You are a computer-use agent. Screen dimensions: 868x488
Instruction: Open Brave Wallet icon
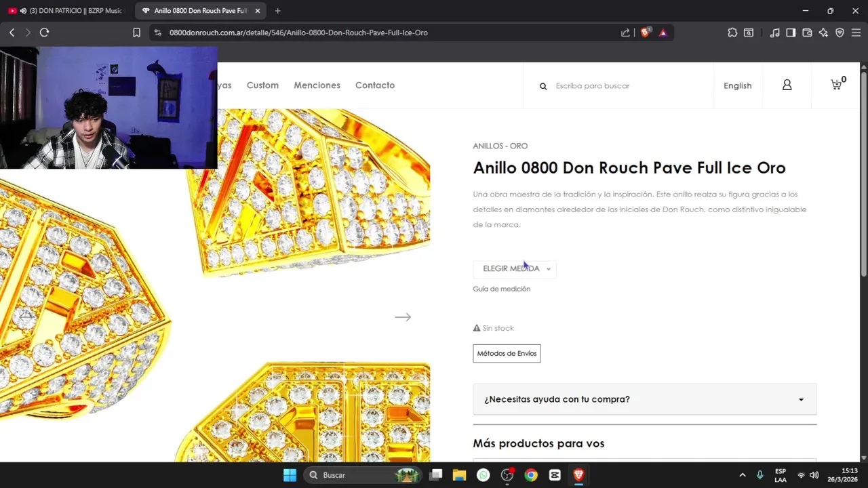pyautogui.click(x=807, y=33)
